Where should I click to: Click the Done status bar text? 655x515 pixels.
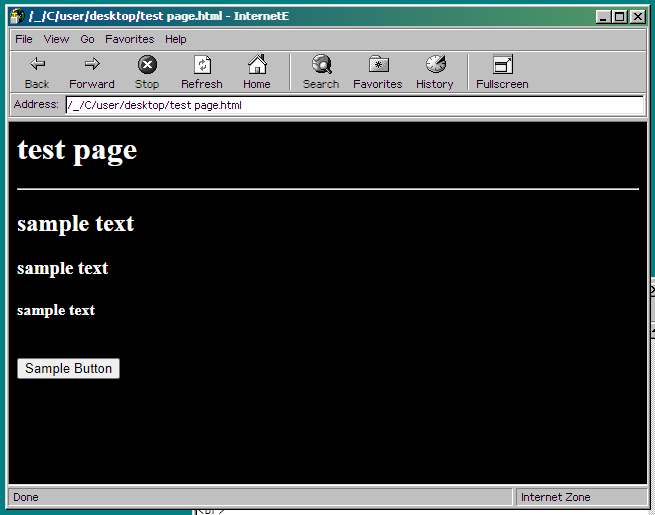26,497
